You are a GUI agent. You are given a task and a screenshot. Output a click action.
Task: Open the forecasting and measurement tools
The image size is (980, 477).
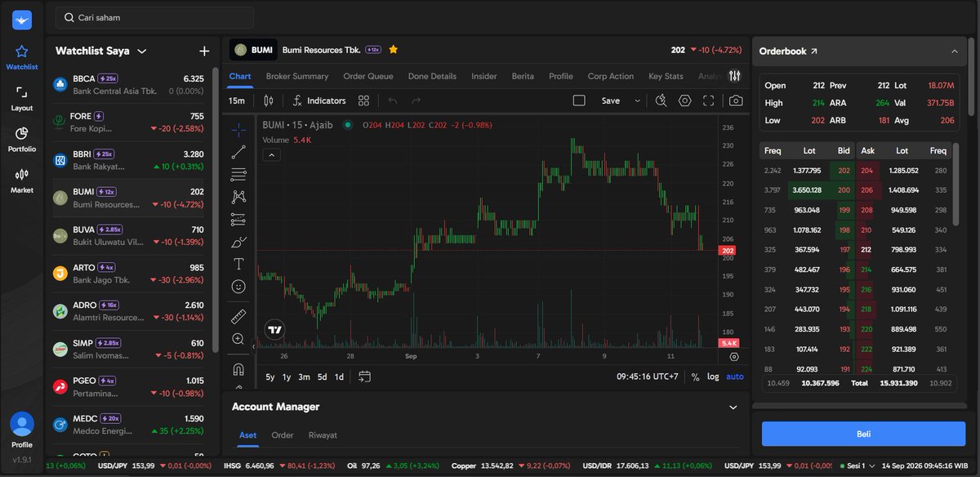click(x=238, y=219)
